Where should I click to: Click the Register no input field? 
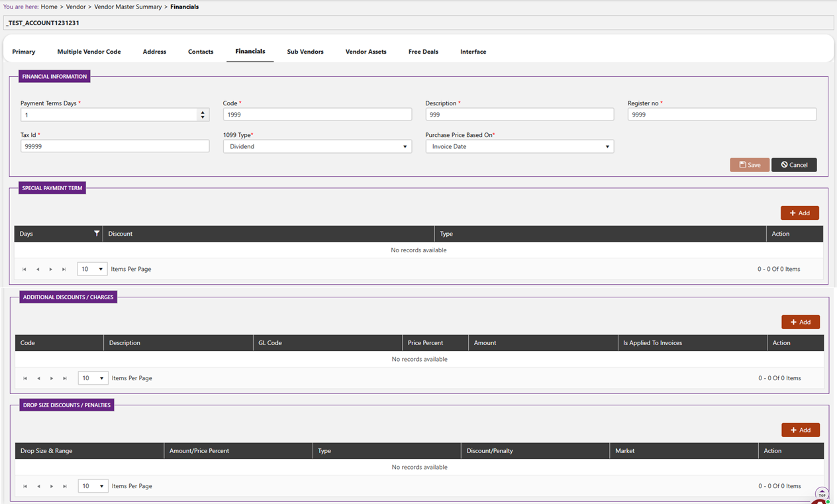pyautogui.click(x=722, y=115)
